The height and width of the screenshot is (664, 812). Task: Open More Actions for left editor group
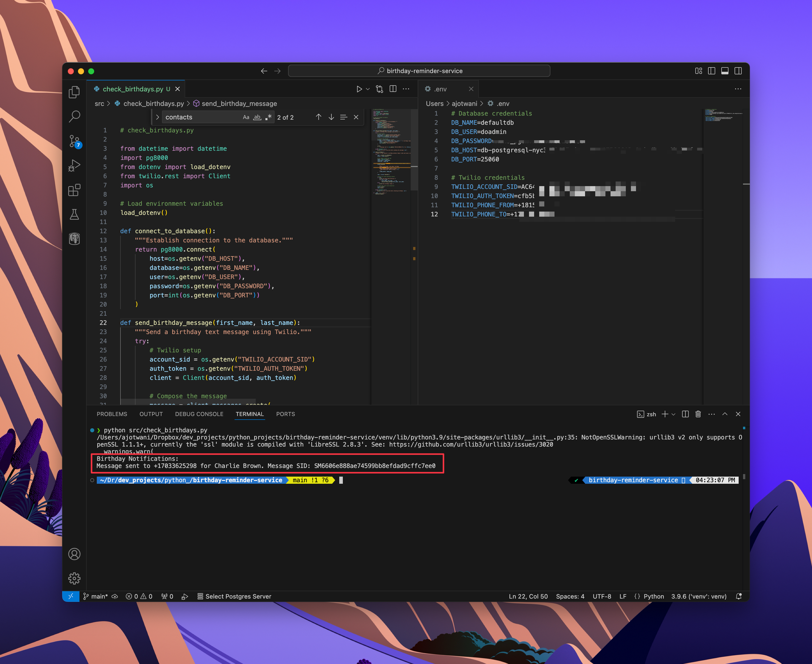point(406,89)
